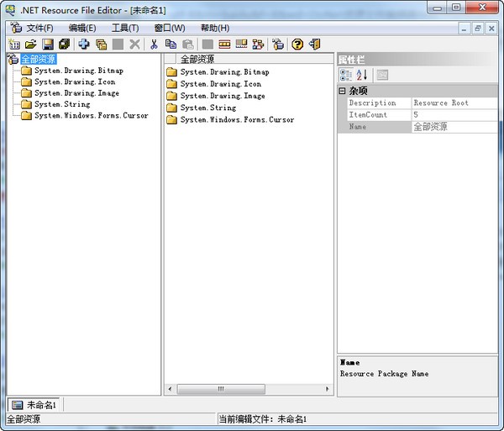The width and height of the screenshot is (504, 431).
Task: Open the 工具(T) menu
Action: tap(125, 29)
